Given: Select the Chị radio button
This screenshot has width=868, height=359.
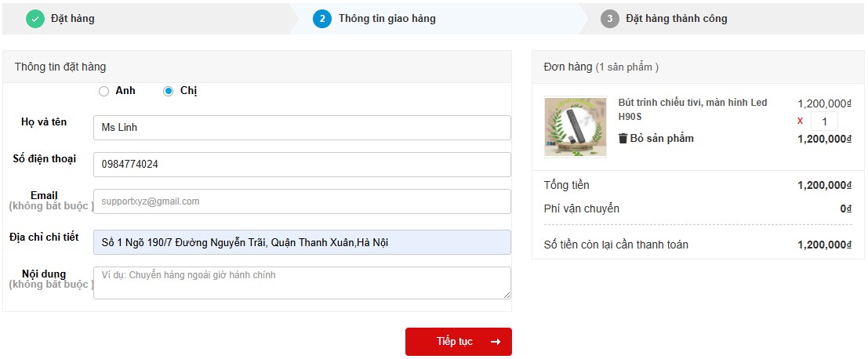Looking at the screenshot, I should coord(168,92).
